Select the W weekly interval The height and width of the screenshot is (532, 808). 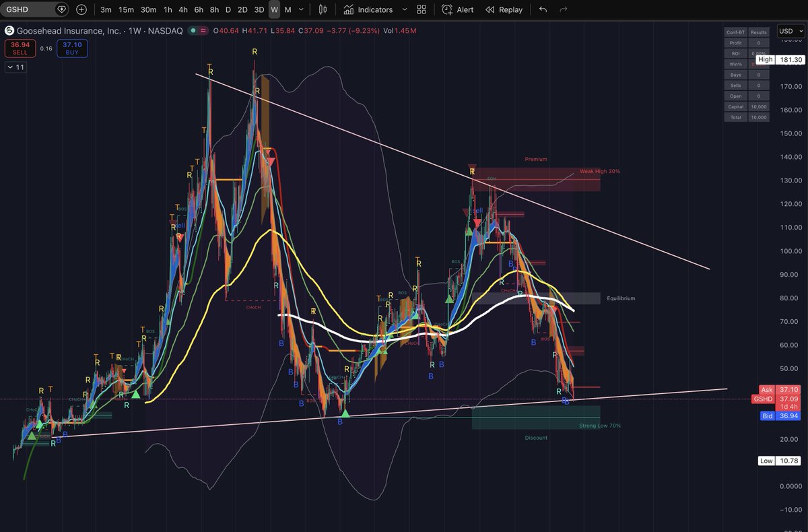point(274,9)
